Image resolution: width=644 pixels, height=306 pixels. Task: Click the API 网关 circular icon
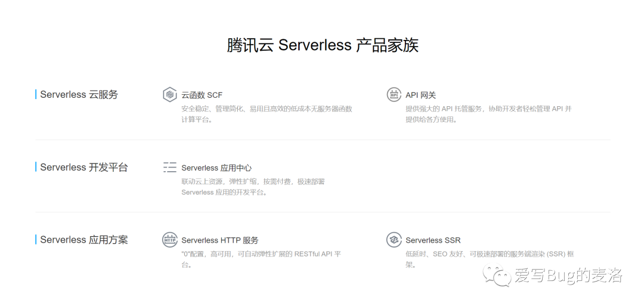click(x=394, y=94)
